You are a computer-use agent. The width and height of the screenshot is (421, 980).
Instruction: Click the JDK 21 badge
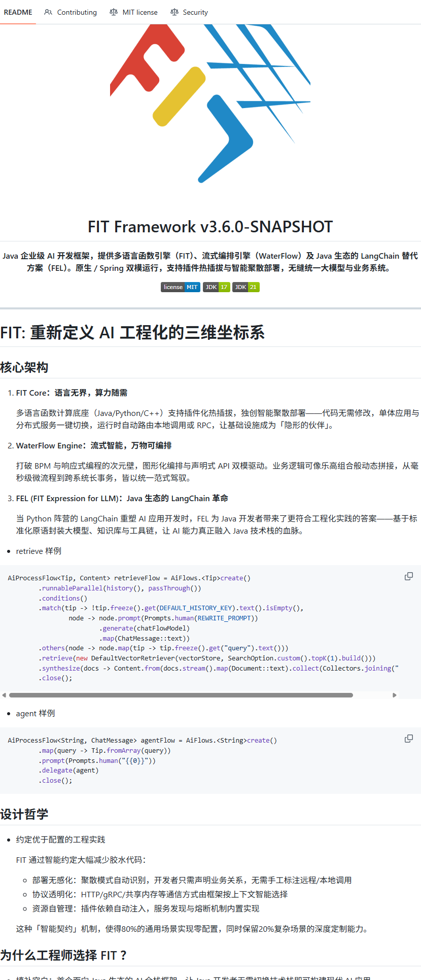(246, 287)
